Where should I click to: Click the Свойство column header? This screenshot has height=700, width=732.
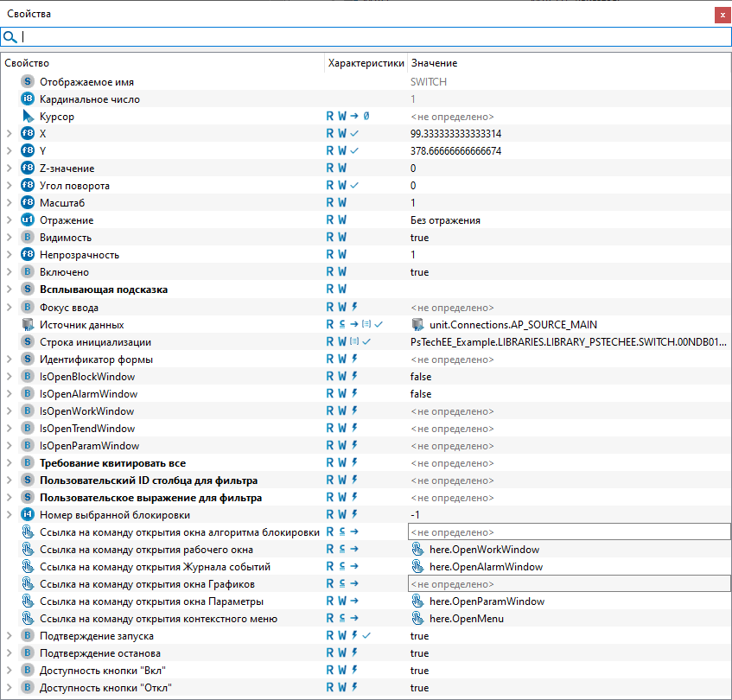27,63
